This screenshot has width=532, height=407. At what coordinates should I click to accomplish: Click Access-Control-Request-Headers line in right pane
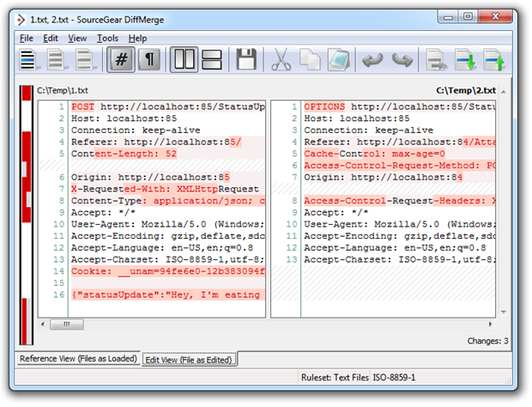tap(399, 201)
